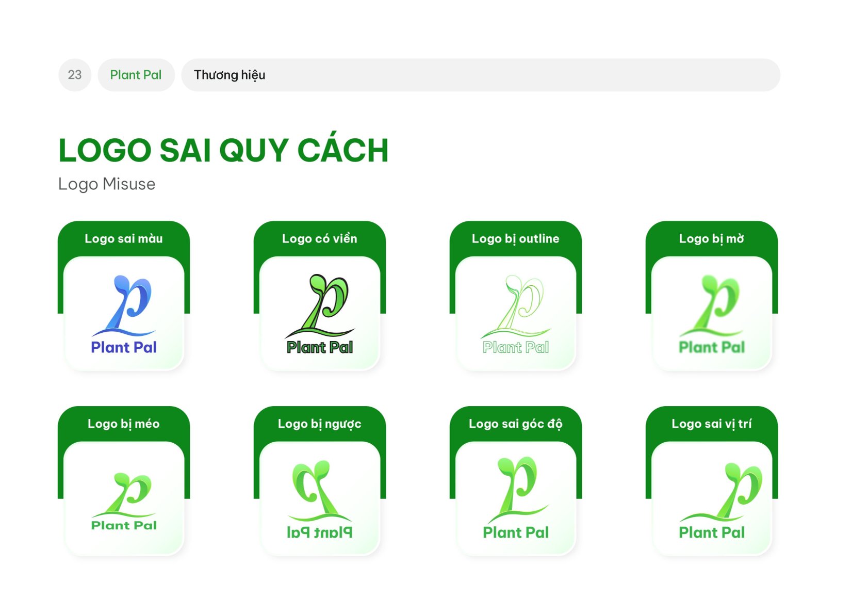Select the 'Logo sai vị trí' card header
Screen dimensions: 868x614
point(712,424)
